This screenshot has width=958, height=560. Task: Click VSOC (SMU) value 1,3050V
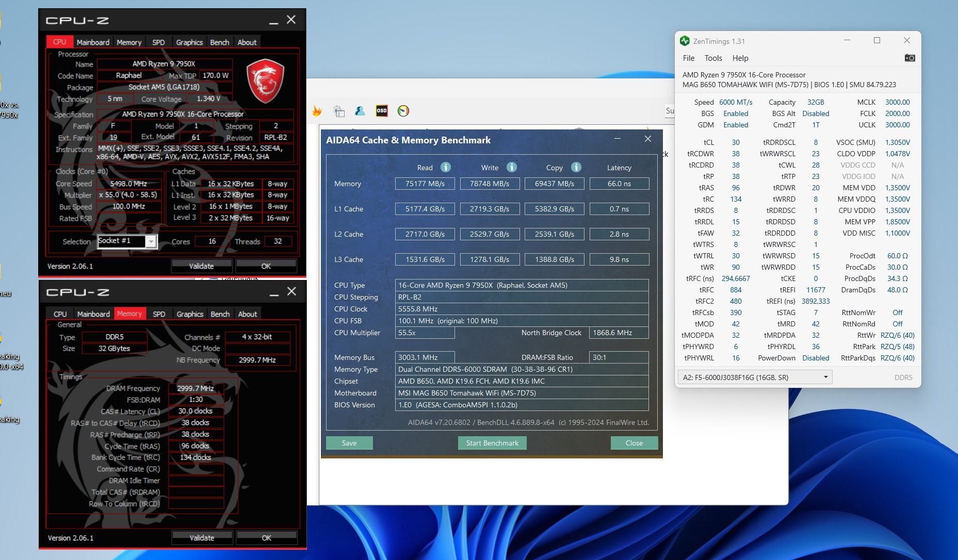click(898, 142)
